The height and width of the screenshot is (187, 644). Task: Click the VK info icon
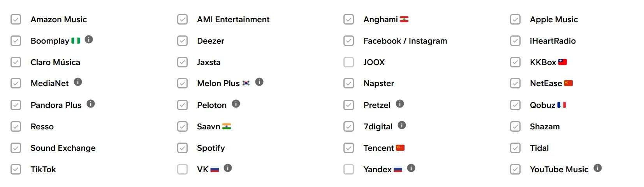coord(228,168)
